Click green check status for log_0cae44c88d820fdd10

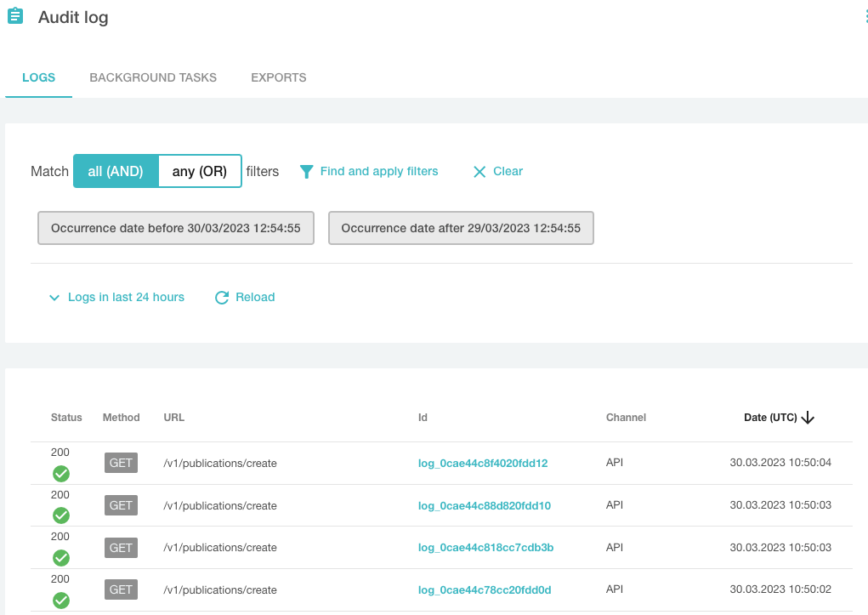point(61,515)
